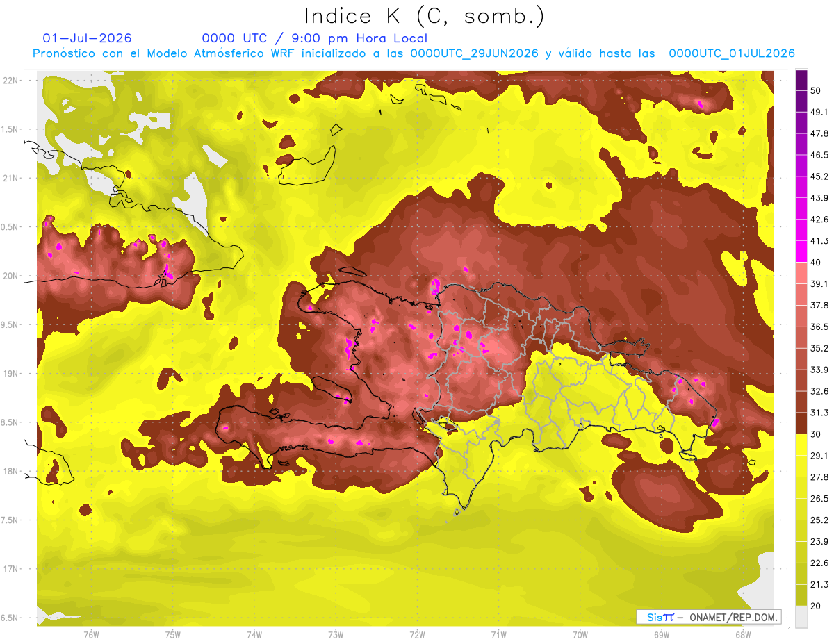Click the color scale value "35.2"

(819, 348)
